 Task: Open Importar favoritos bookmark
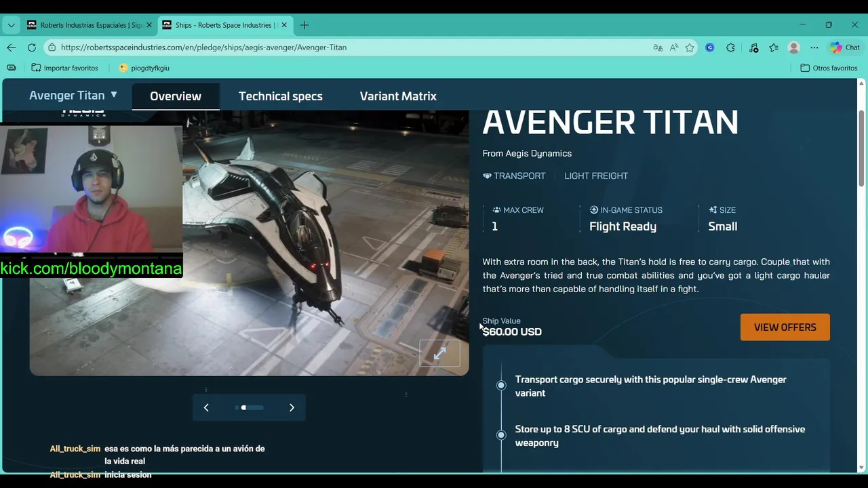point(65,68)
